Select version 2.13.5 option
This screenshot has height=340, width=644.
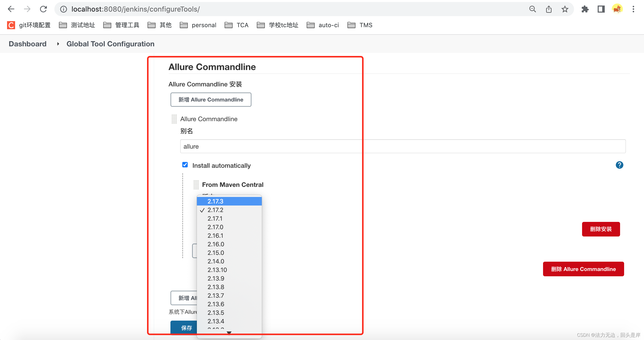229,313
